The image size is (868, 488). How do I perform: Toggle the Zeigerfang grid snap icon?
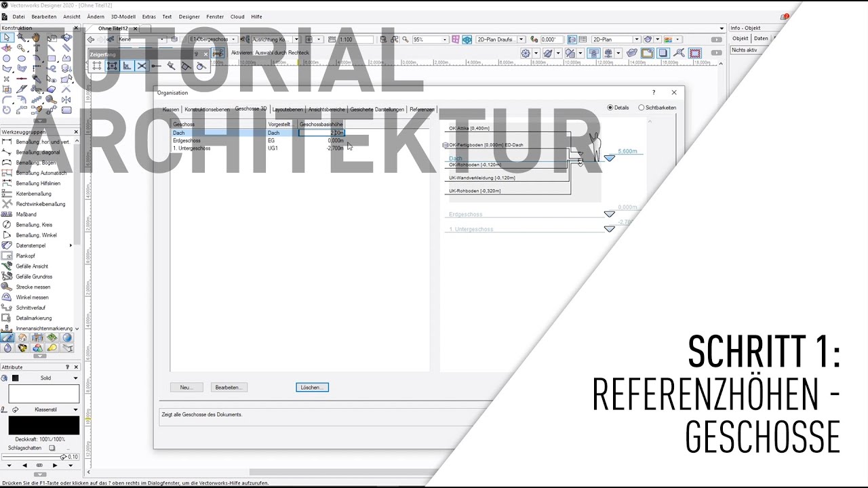[x=97, y=66]
